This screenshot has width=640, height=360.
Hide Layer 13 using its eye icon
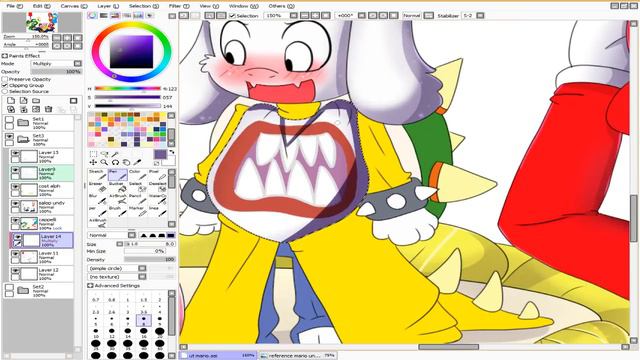[16, 153]
